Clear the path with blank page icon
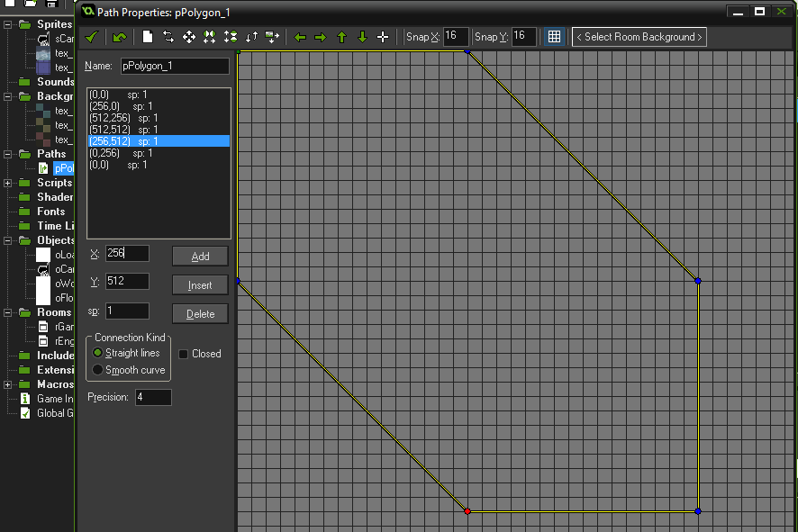 (x=148, y=37)
